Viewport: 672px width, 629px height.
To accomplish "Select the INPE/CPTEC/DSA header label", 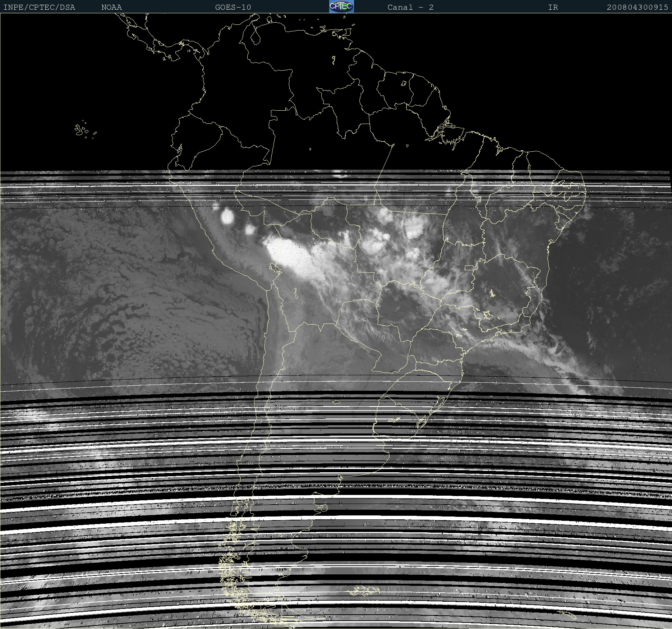I will 39,7.
